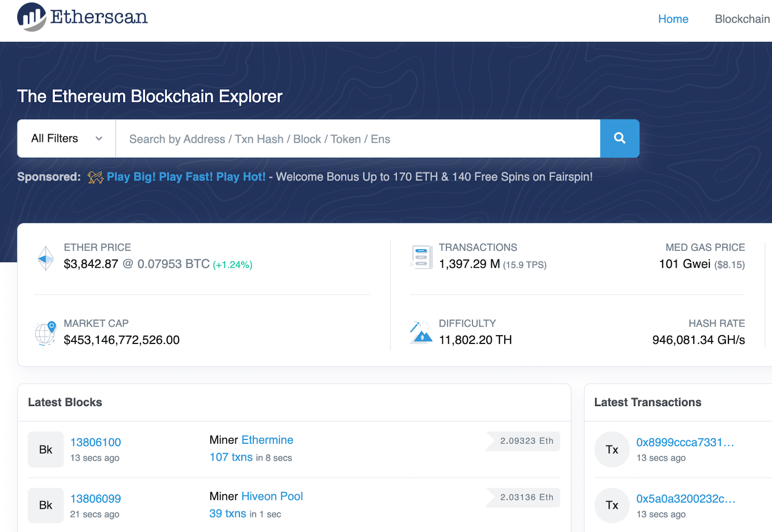772x532 pixels.
Task: Click the $3,842.87 ether price value
Action: pos(91,264)
